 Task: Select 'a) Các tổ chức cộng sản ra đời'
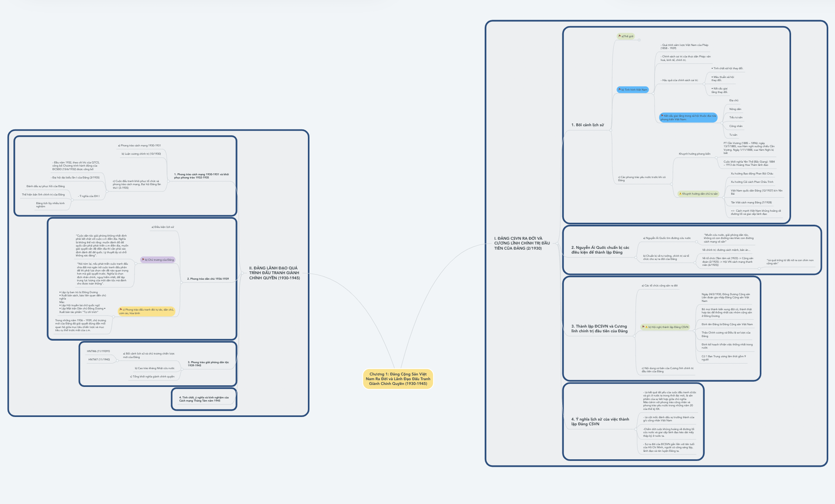(660, 286)
